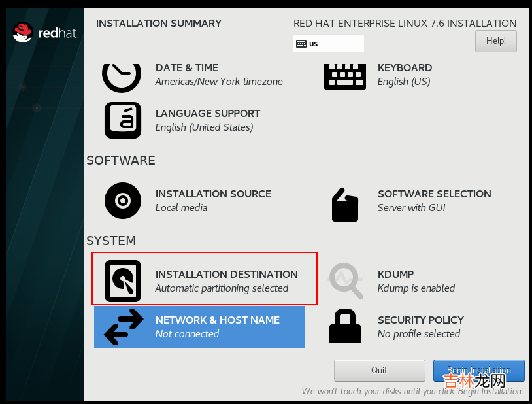
Task: Start setup with Begin Installation button
Action: click(x=478, y=370)
